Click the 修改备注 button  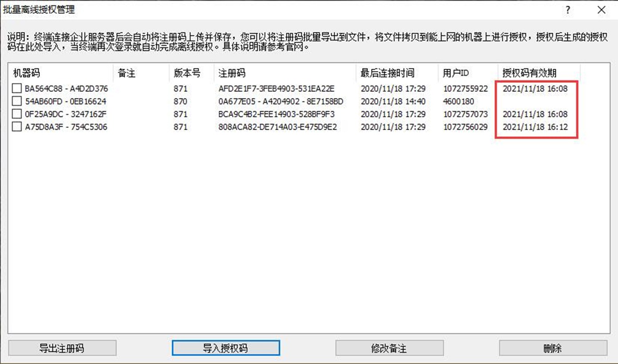click(389, 348)
